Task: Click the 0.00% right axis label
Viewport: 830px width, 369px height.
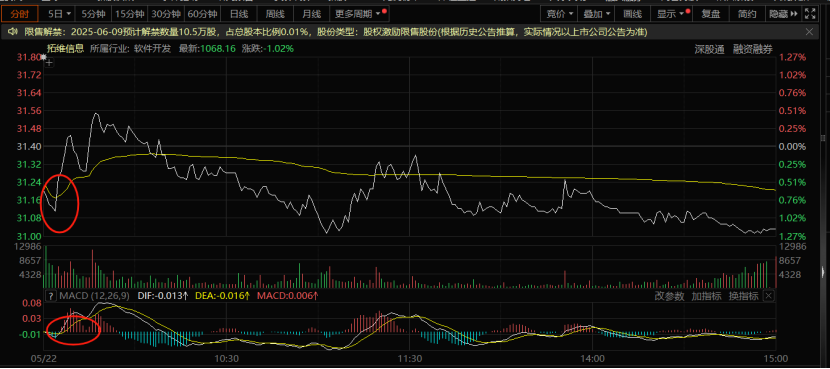Action: [793, 147]
